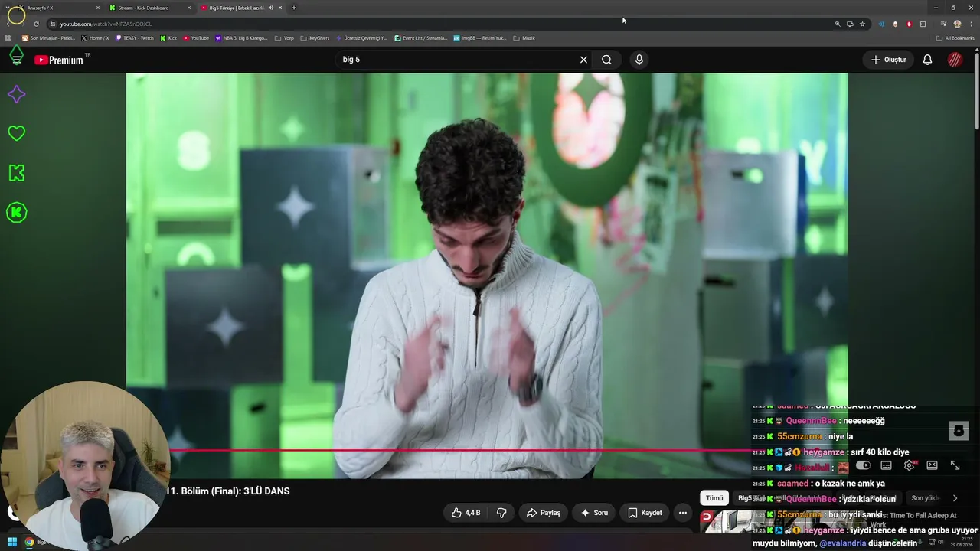
Task: Bookmark this page with the star
Action: (862, 24)
